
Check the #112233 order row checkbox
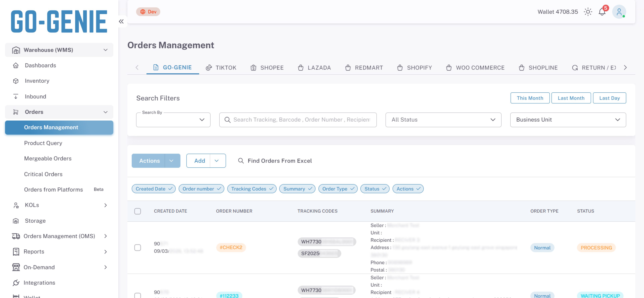pyautogui.click(x=137, y=295)
